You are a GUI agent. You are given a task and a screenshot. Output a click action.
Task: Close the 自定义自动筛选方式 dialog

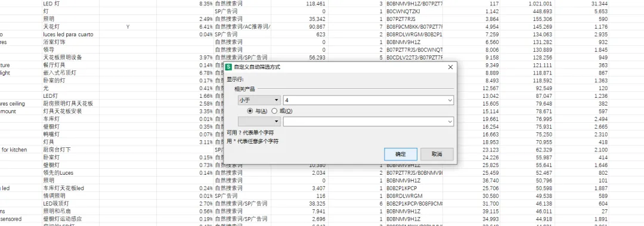[x=450, y=67]
